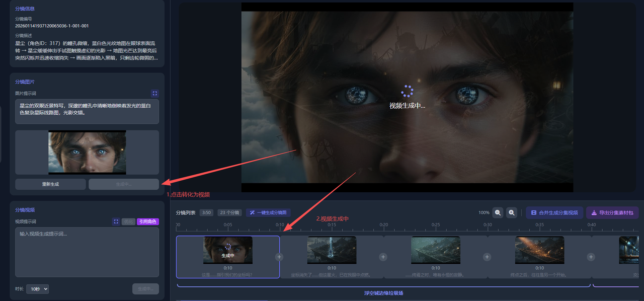Click the subtitle 终点之后,往往是另一个开始。

click(x=539, y=275)
